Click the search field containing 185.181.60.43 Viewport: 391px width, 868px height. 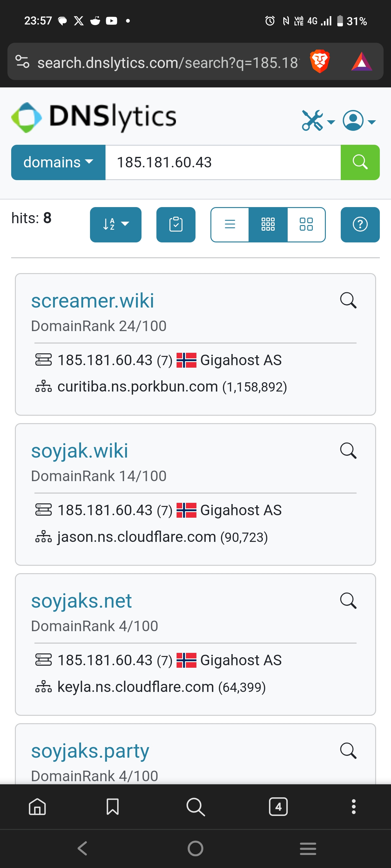coord(223,162)
